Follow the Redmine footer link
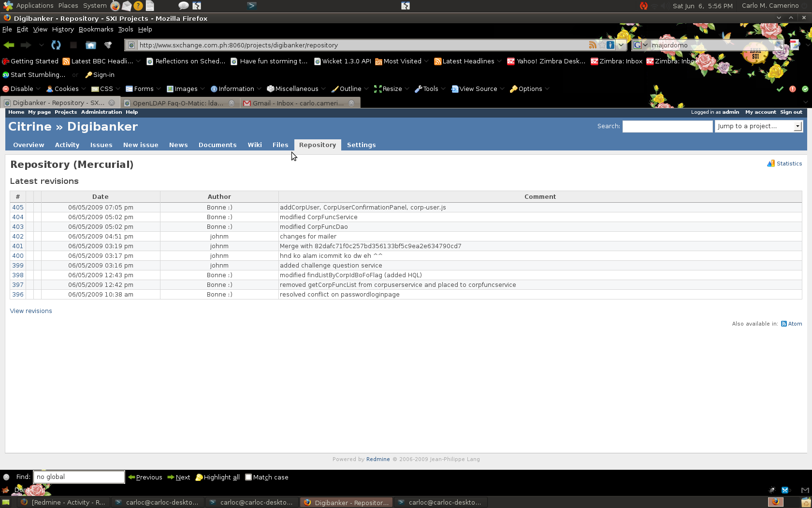812x508 pixels. [x=378, y=460]
